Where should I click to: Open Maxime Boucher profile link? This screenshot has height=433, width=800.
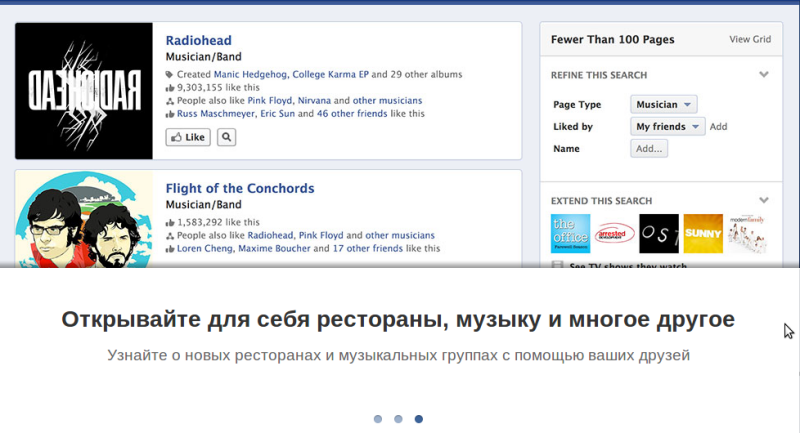coord(274,248)
